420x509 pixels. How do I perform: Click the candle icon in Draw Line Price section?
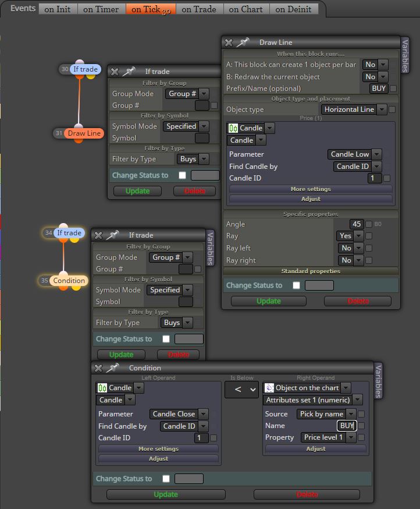click(x=233, y=128)
